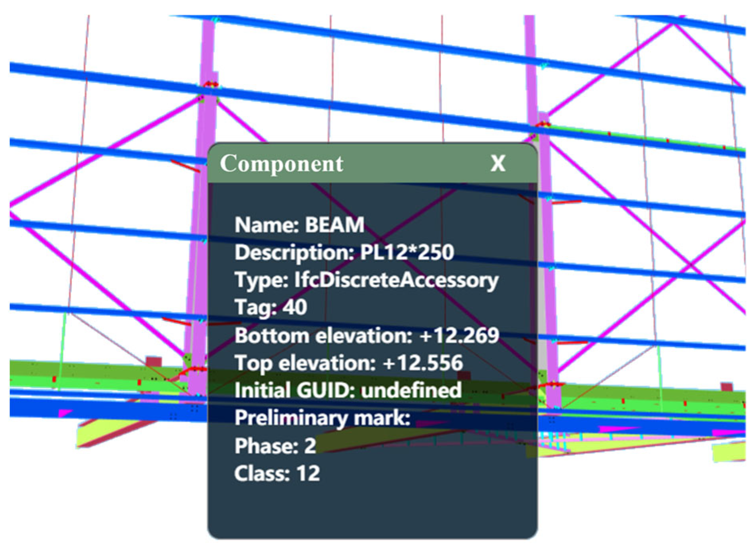Viewport: 756px width, 550px height.
Task: Click the Component panel title header
Action: (x=282, y=164)
